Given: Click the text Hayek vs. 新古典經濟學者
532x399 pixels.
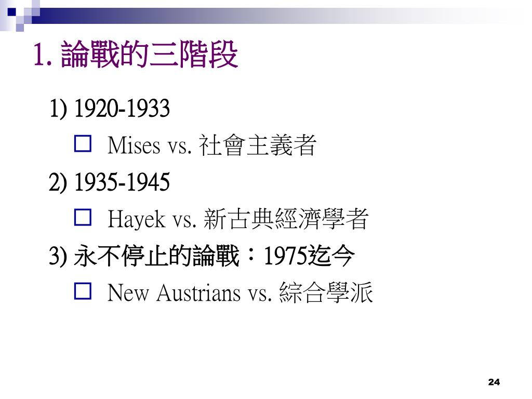Looking at the screenshot, I should coord(238,219).
